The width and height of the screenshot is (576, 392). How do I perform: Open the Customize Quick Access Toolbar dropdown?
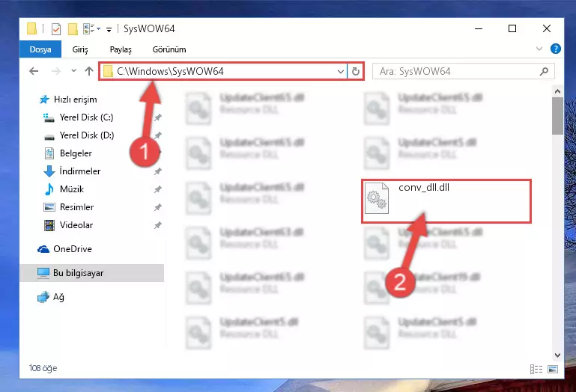pos(109,29)
